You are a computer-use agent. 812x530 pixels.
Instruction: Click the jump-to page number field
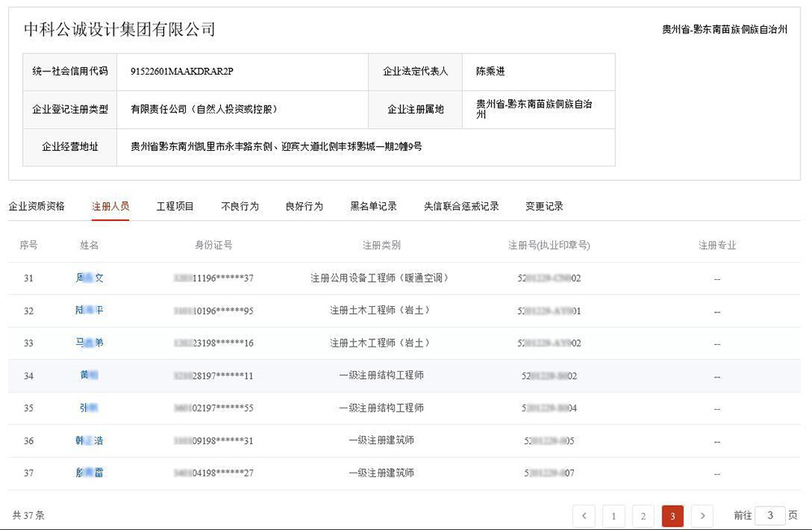pyautogui.click(x=769, y=515)
